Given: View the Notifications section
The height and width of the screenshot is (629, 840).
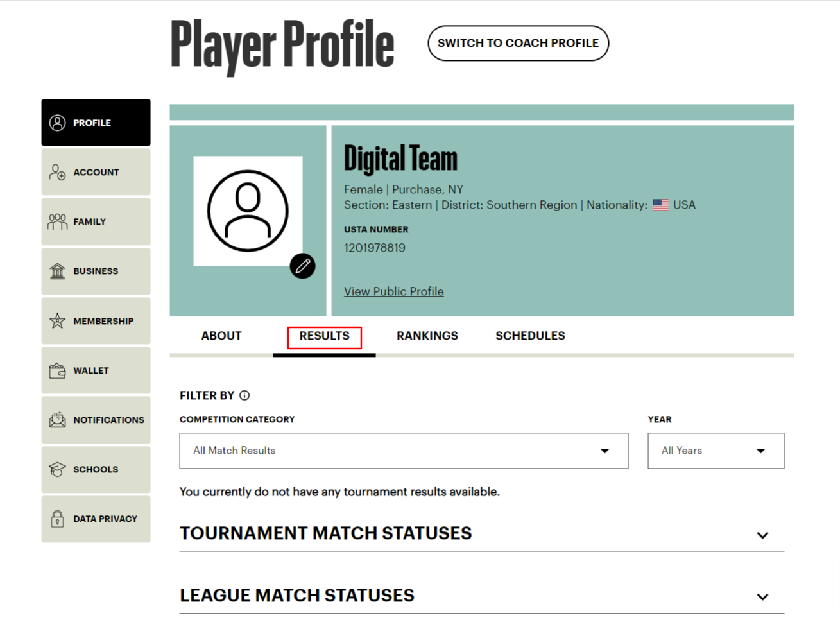Looking at the screenshot, I should 96,420.
